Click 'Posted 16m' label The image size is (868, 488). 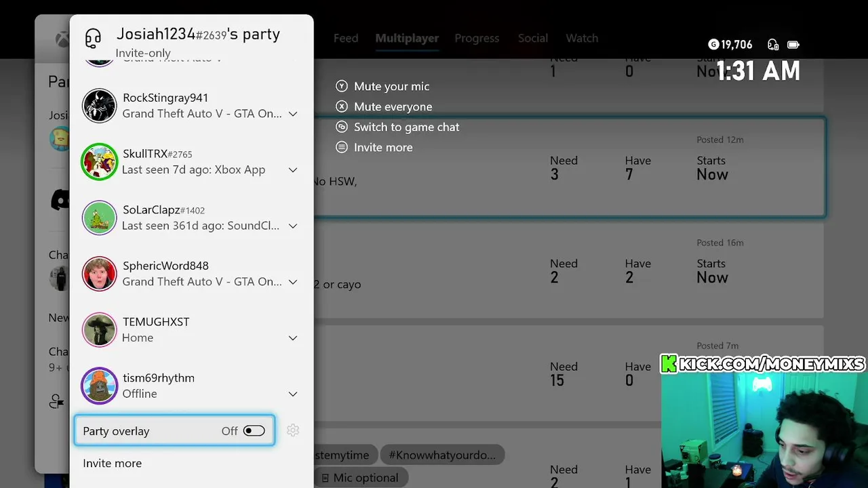point(720,243)
